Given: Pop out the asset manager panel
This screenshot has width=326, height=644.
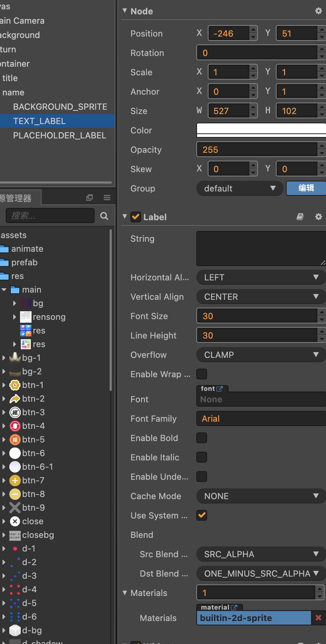Looking at the screenshot, I should [90, 198].
